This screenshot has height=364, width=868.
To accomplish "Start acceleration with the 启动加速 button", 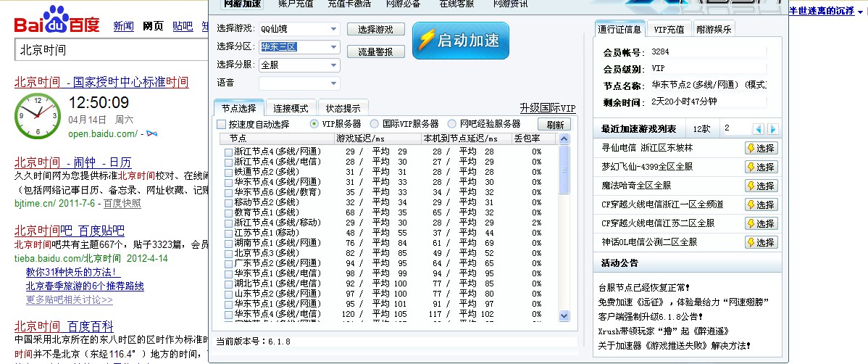I will (x=461, y=41).
